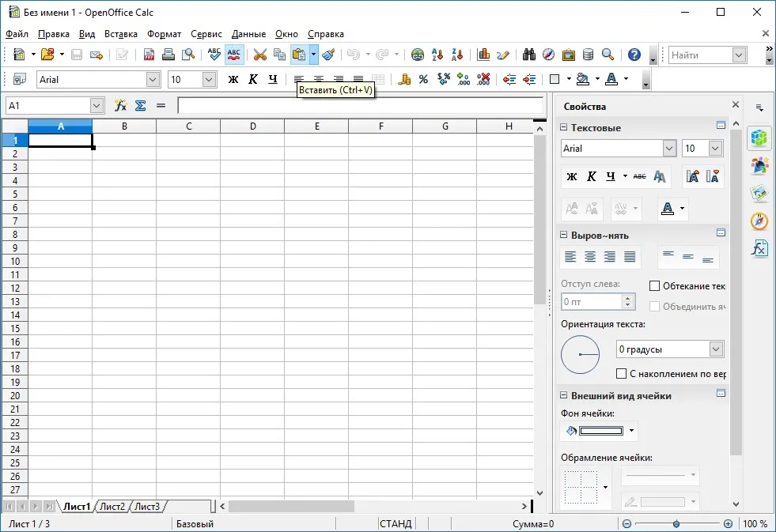Click column D header
This screenshot has height=532, width=776.
pyautogui.click(x=252, y=126)
